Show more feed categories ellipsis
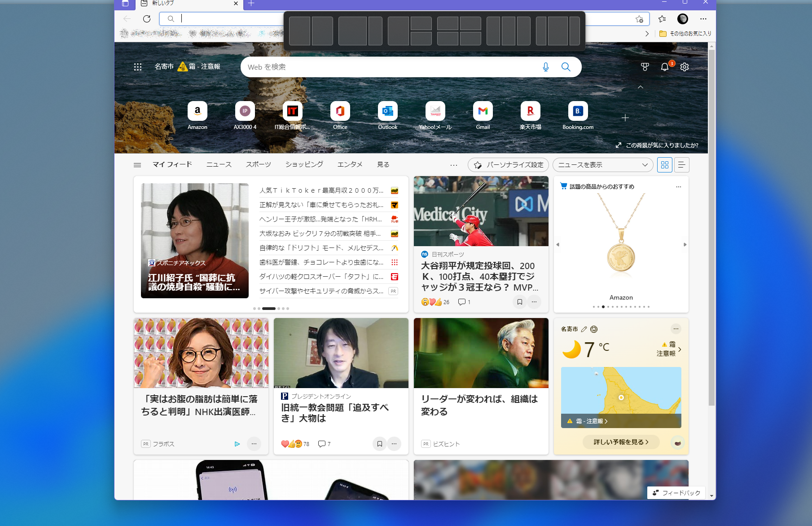 coord(454,165)
